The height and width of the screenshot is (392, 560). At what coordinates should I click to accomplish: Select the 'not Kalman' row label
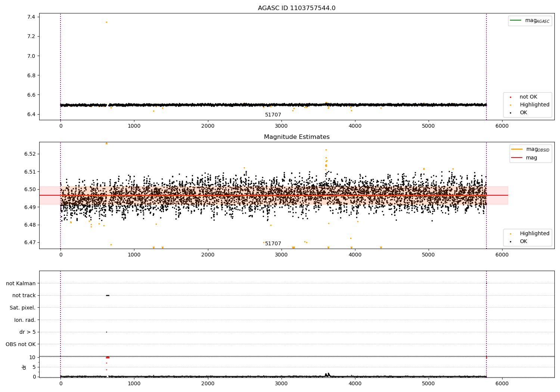coord(21,283)
